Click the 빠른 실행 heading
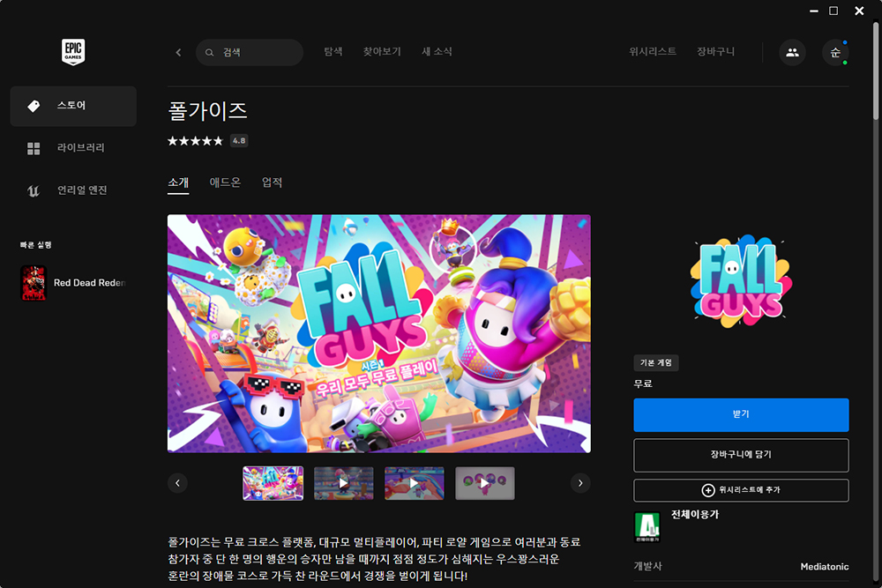This screenshot has width=882, height=588. [36, 245]
